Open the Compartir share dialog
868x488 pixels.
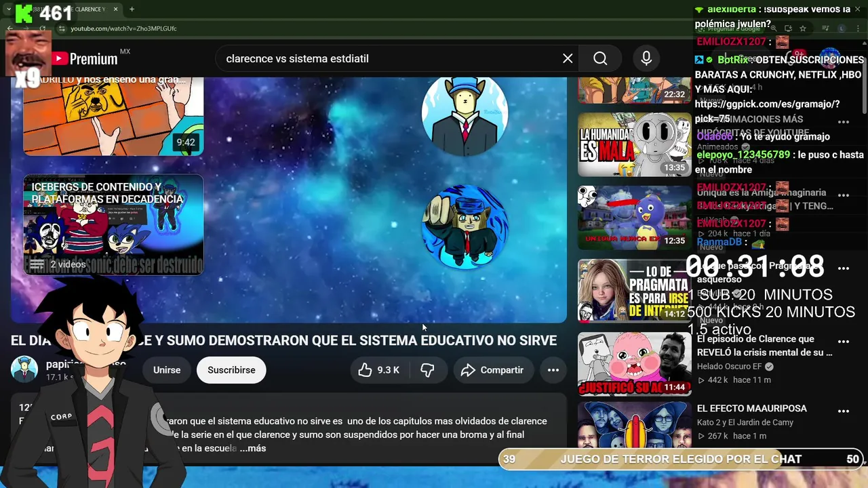(x=492, y=370)
